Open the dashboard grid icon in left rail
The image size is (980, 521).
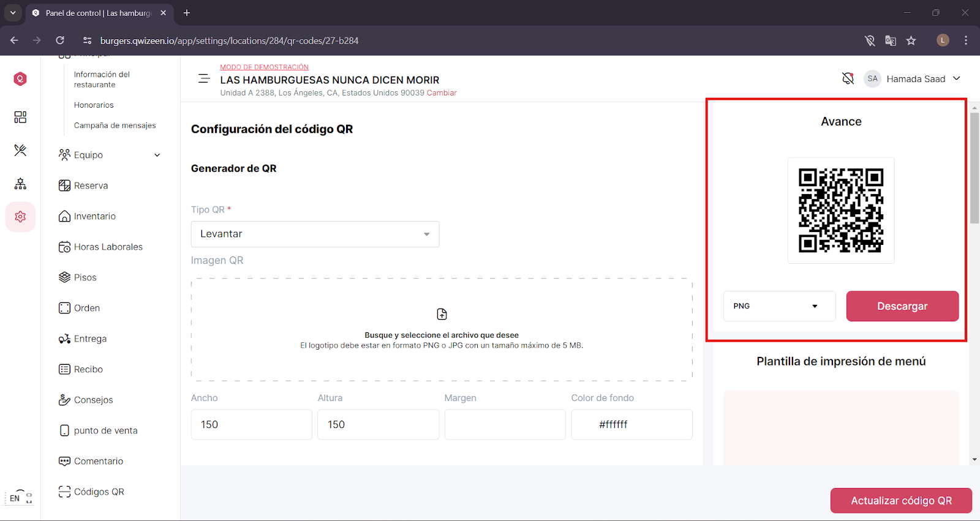[x=20, y=117]
